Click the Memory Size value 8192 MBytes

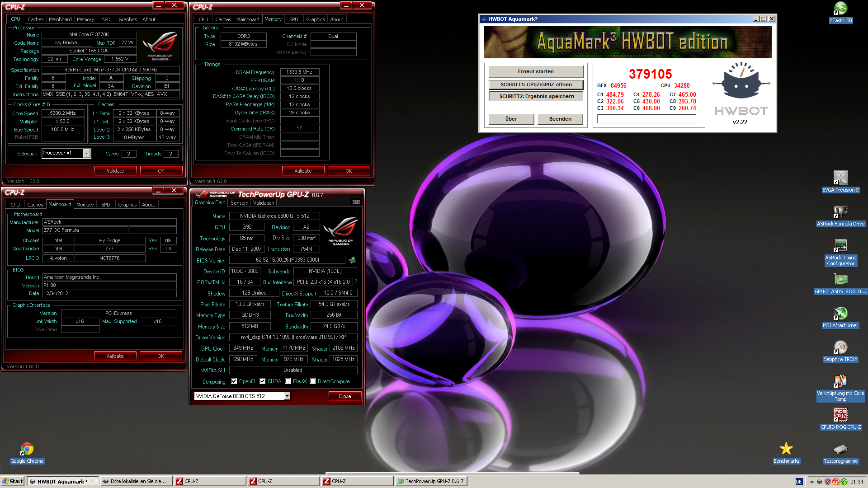(243, 44)
